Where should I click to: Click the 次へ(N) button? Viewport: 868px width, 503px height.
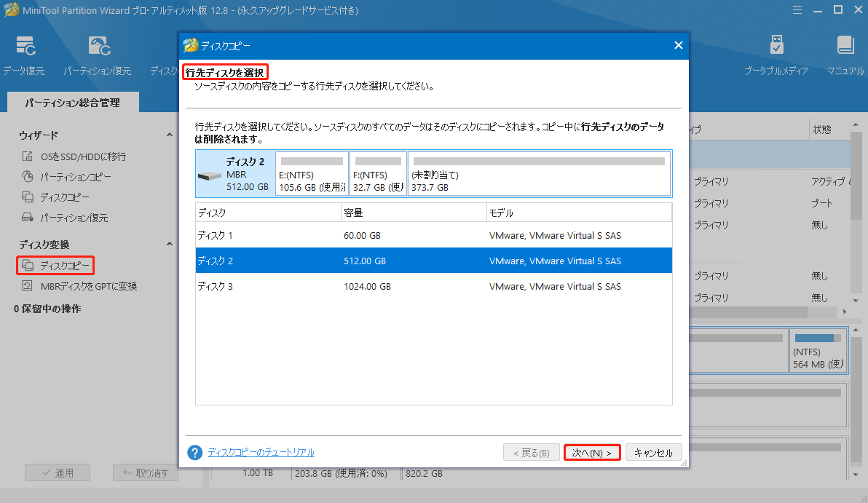click(x=591, y=452)
